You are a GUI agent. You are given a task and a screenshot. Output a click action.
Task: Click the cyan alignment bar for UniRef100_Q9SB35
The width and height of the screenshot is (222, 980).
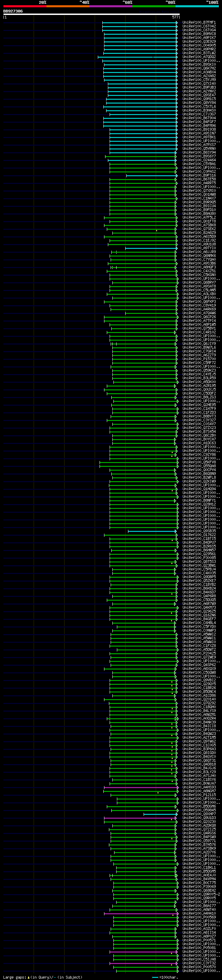tap(153, 531)
